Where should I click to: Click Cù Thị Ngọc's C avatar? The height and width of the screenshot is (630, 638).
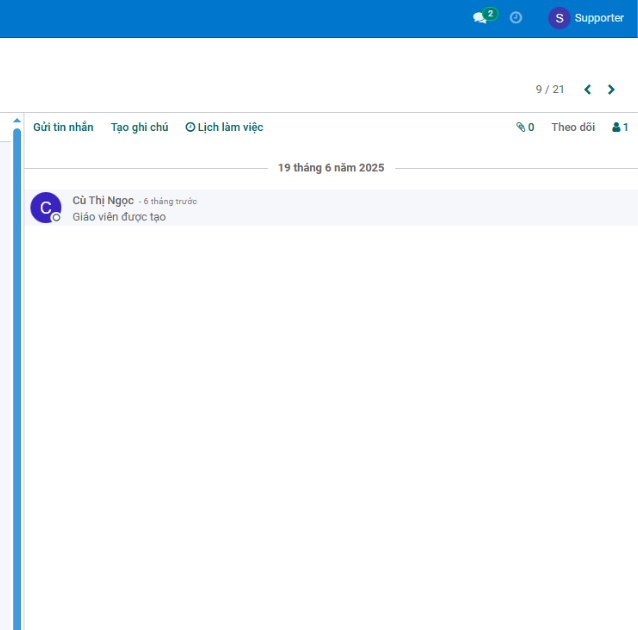pos(45,206)
